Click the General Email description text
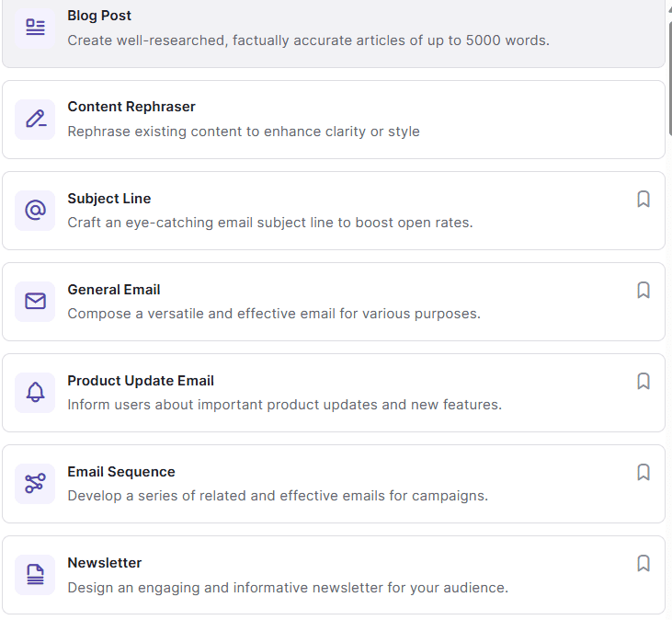 point(274,314)
